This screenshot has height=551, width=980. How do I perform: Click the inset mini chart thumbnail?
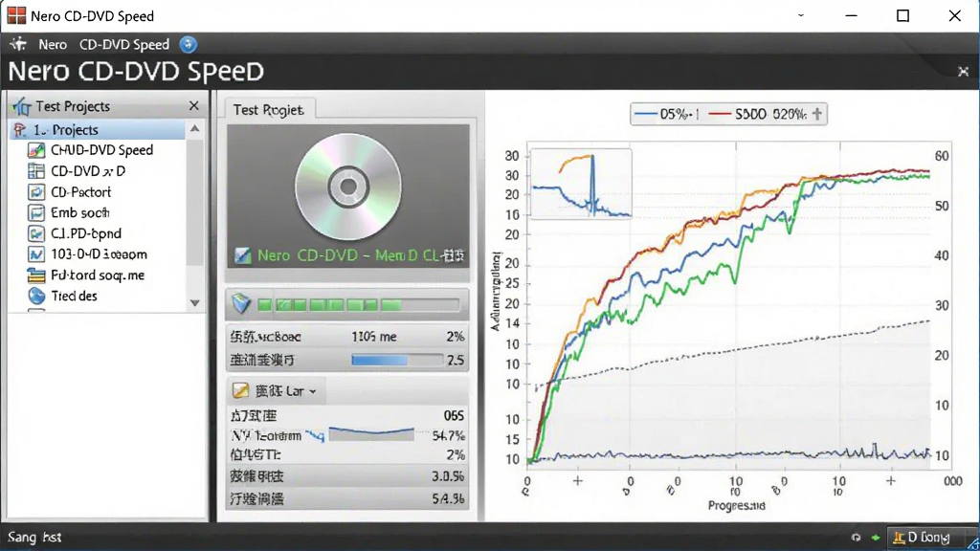(581, 184)
